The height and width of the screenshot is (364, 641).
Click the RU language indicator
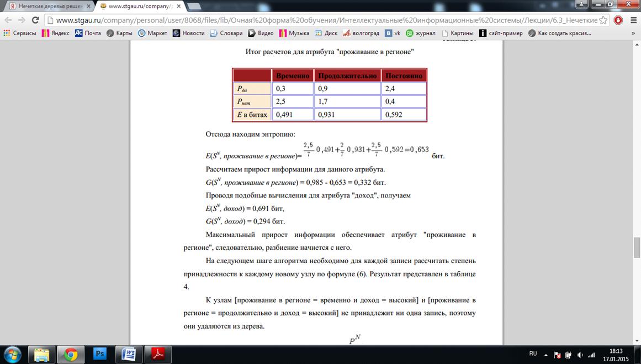(533, 354)
